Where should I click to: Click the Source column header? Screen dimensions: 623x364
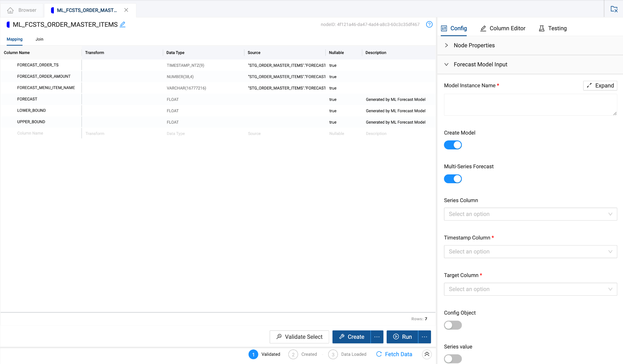coord(254,53)
